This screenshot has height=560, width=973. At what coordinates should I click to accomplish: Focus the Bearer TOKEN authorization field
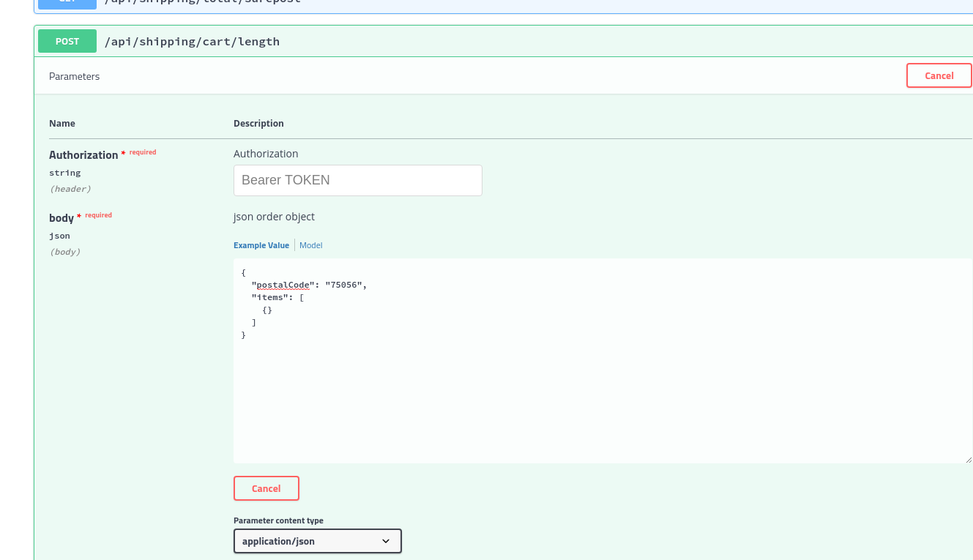[x=358, y=180]
